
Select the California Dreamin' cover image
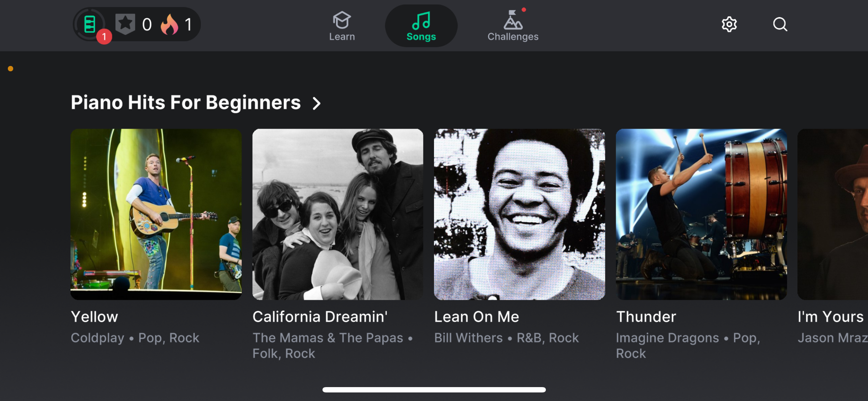coord(337,214)
